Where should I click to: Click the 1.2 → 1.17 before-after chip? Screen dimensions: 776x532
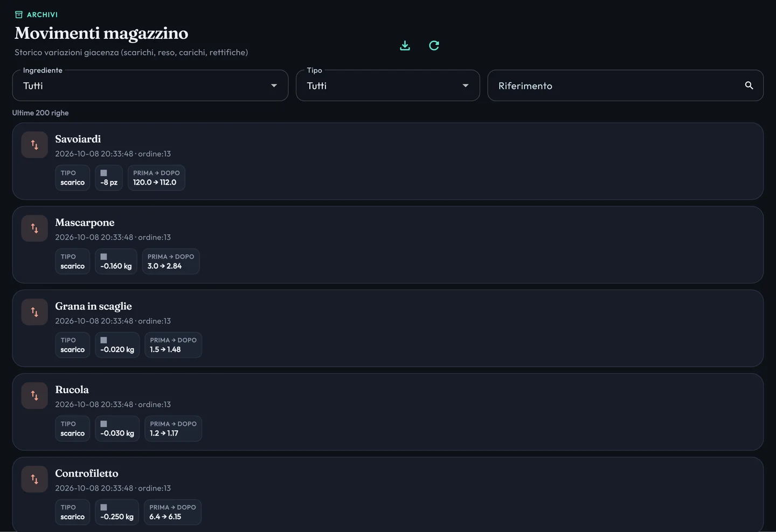click(173, 429)
